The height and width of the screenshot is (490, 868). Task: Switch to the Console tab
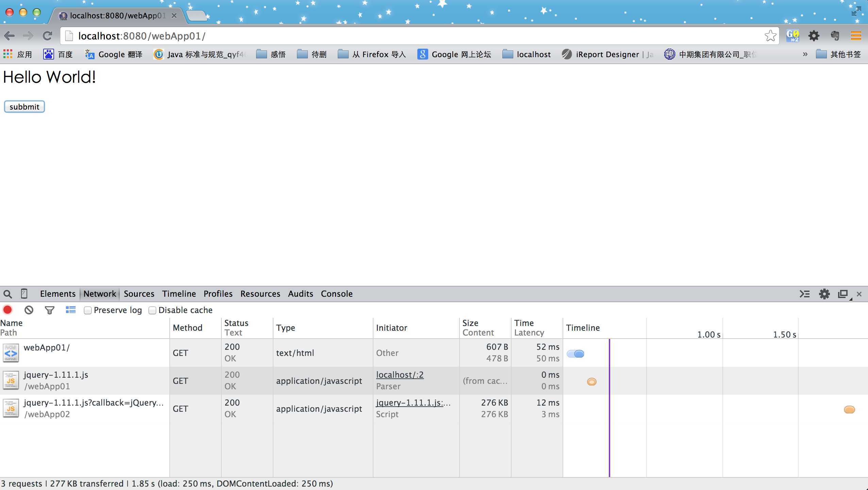point(337,294)
